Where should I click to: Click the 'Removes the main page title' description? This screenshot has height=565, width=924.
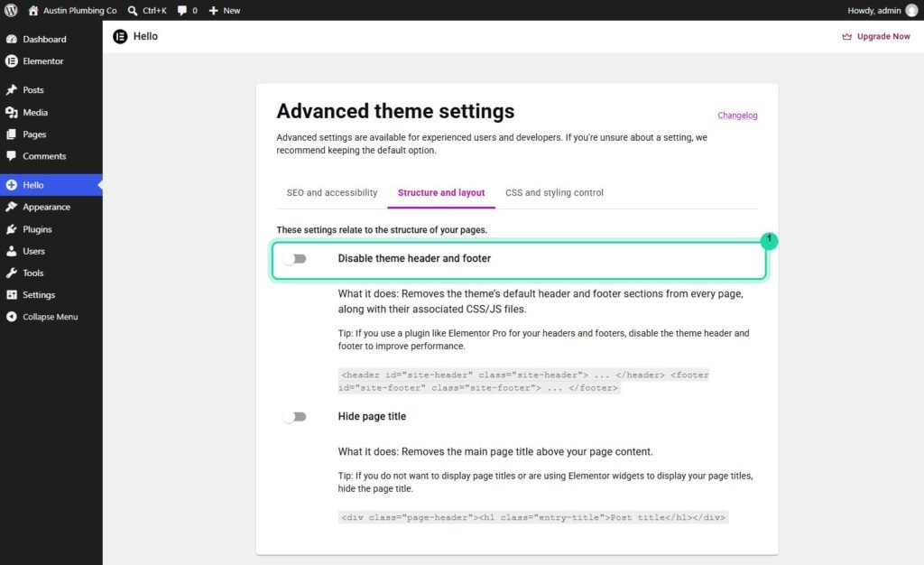(x=495, y=452)
